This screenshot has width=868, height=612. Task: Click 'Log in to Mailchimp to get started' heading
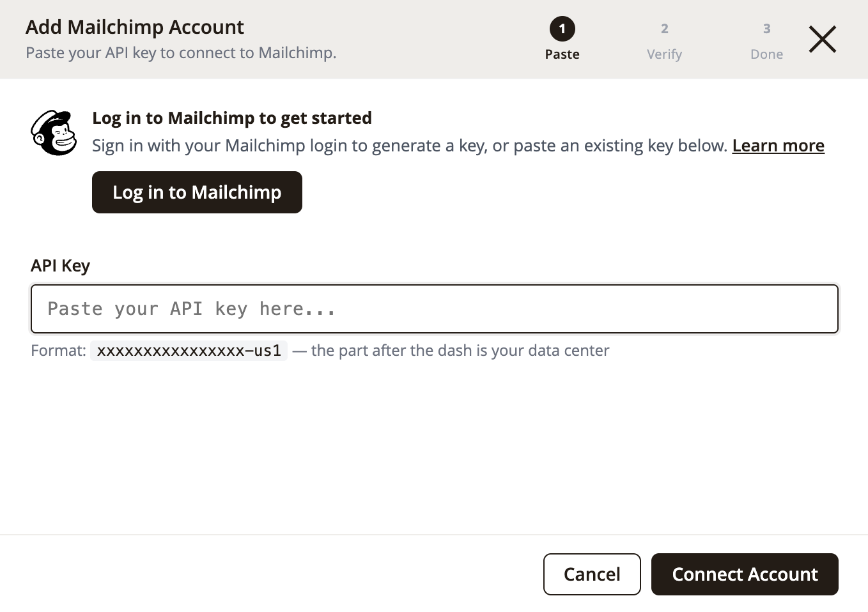[232, 118]
